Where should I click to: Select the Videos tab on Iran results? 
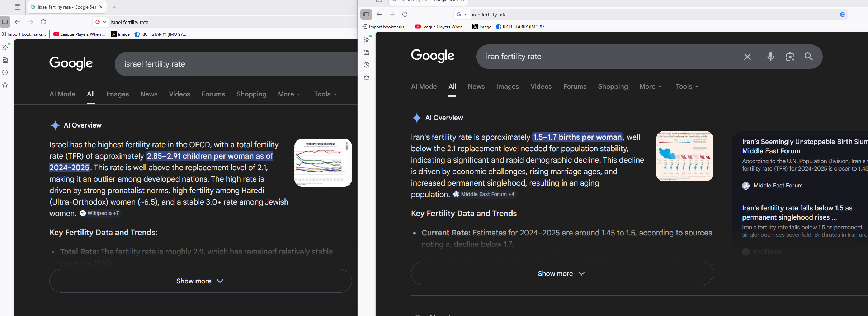(541, 87)
